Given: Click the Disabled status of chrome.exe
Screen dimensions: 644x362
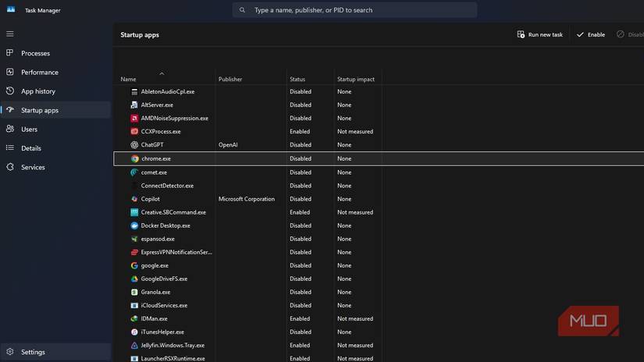Looking at the screenshot, I should (301, 159).
